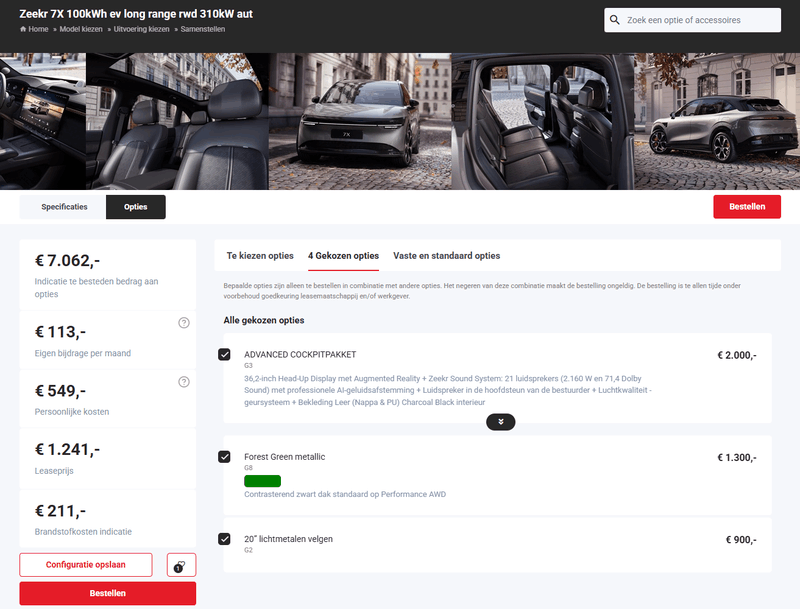Screen dimensions: 800x609
Task: Click the € 900,- price of velgen
Action: [x=741, y=540]
